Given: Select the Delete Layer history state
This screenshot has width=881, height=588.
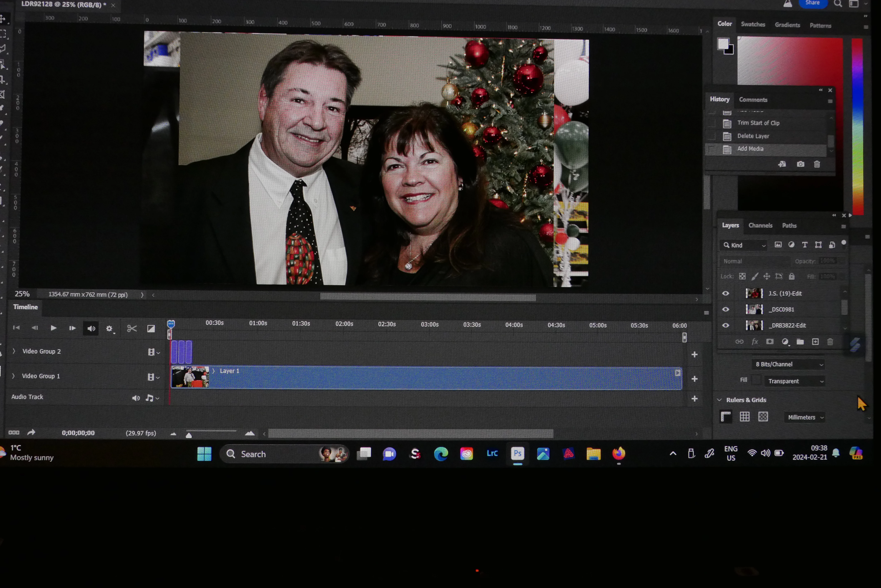Looking at the screenshot, I should click(x=753, y=136).
